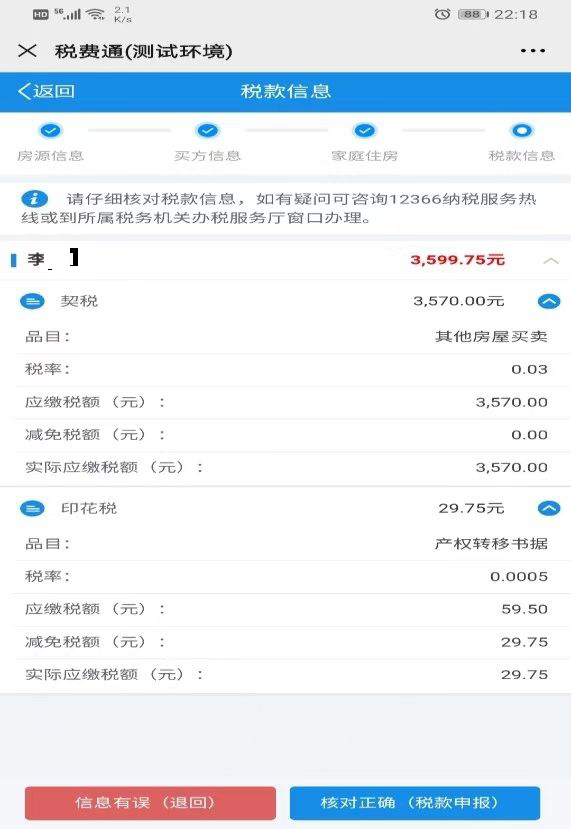Tap the total amount 3,599.75元
The image size is (571, 829).
pos(458,260)
